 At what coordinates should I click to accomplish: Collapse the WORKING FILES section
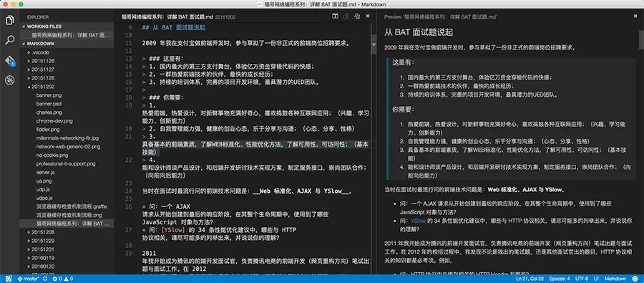pyautogui.click(x=67, y=27)
